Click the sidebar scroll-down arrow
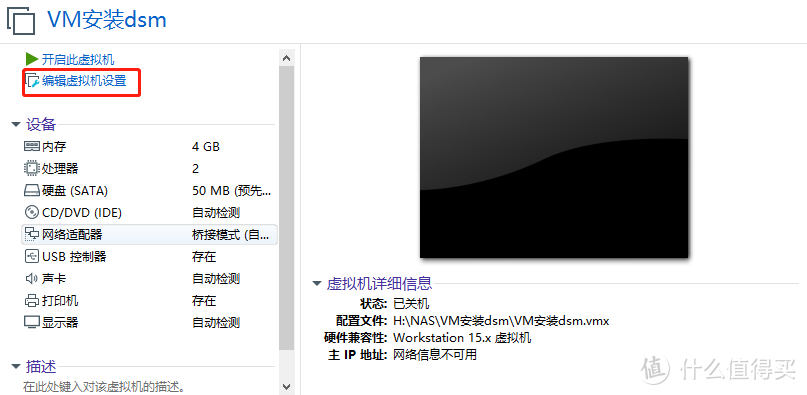The height and width of the screenshot is (395, 807). [287, 385]
